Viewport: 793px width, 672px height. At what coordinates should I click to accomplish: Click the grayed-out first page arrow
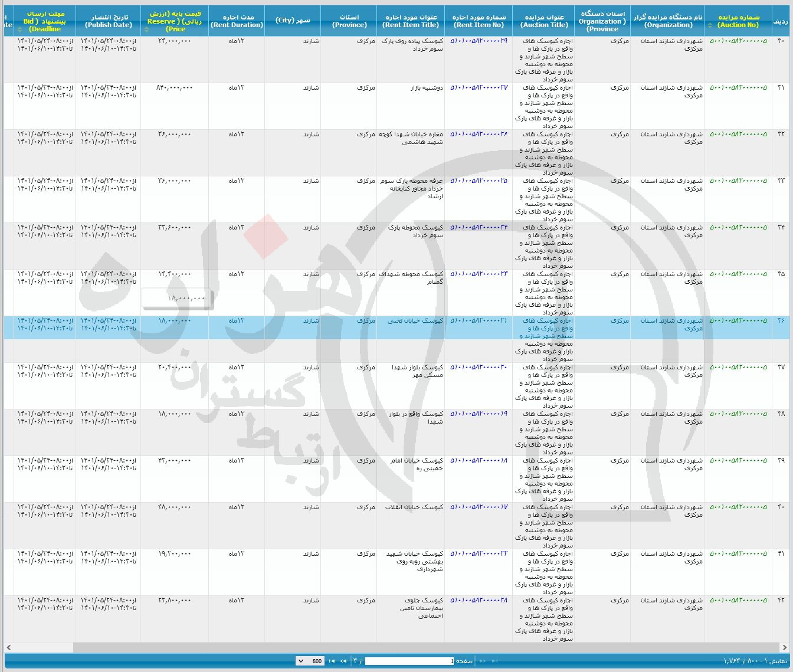click(x=494, y=661)
